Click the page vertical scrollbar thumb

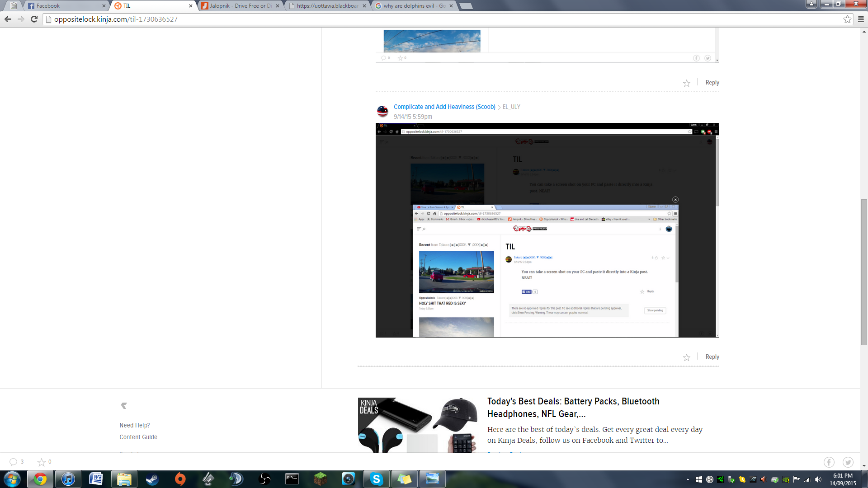click(864, 272)
